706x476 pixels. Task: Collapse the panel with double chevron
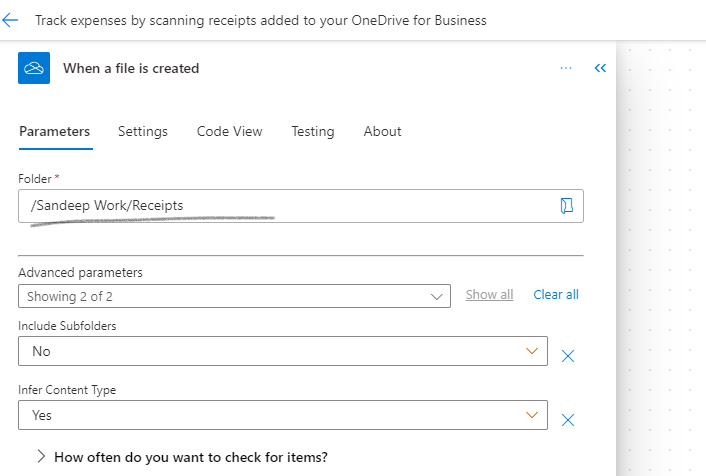pos(600,68)
